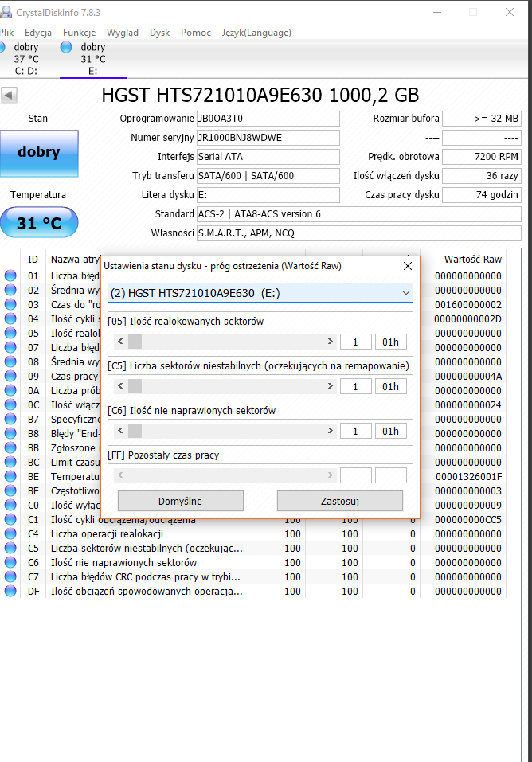Increase [05] threshold with right arrow
This screenshot has width=532, height=762.
(331, 342)
